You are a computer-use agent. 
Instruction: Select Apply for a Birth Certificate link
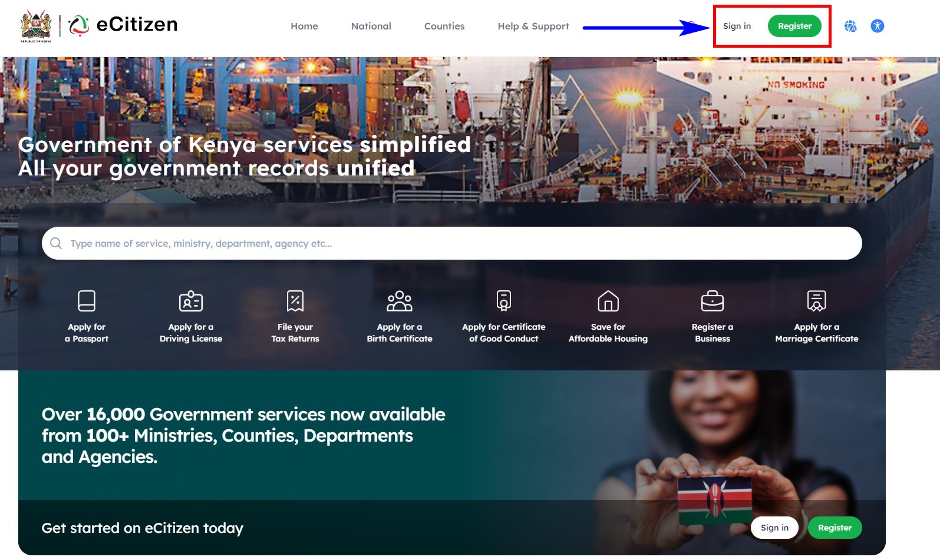point(400,333)
